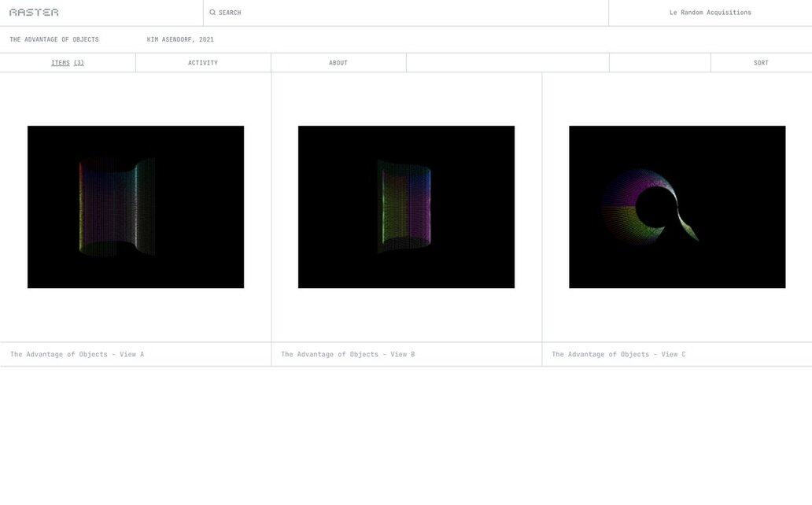Click the blank cell left of Sort

pos(659,63)
